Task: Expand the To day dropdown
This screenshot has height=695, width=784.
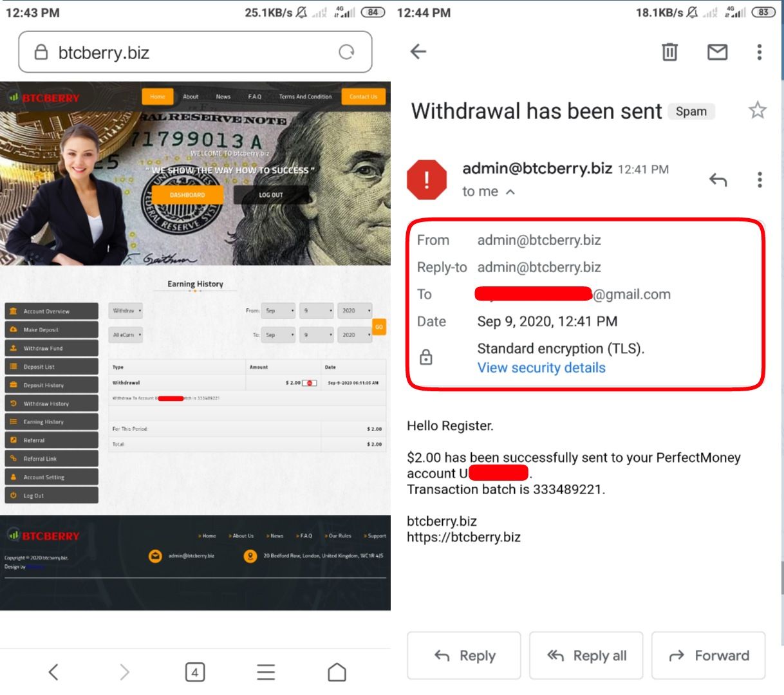Action: point(318,335)
